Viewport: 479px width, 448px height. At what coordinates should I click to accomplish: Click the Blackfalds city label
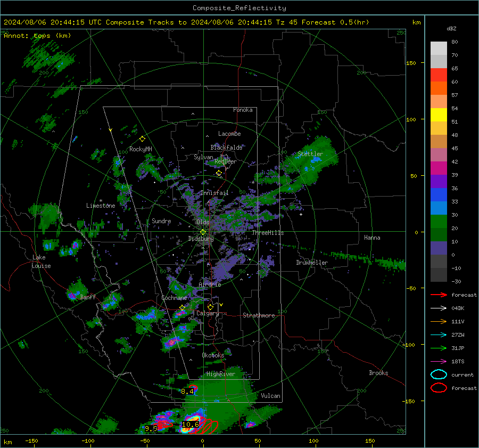point(226,148)
